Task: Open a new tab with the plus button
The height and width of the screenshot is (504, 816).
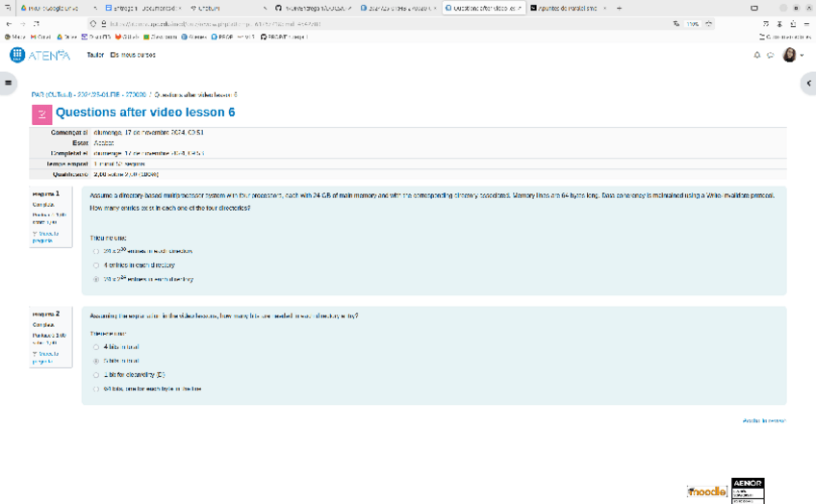Action: click(620, 8)
